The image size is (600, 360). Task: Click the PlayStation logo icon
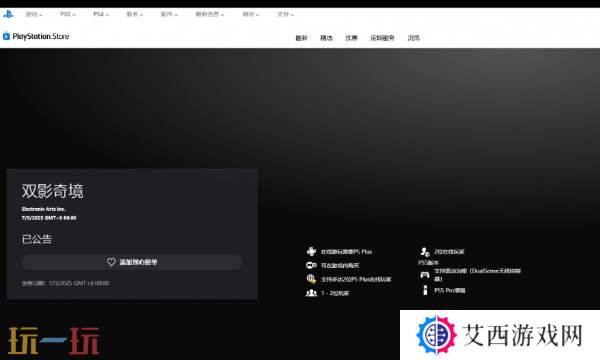(8, 14)
